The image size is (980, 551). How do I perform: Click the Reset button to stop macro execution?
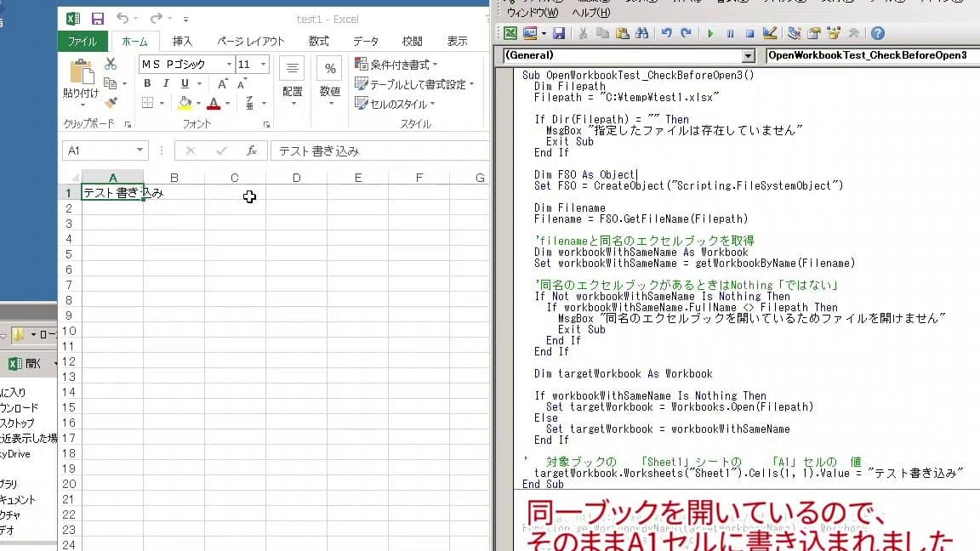[752, 34]
